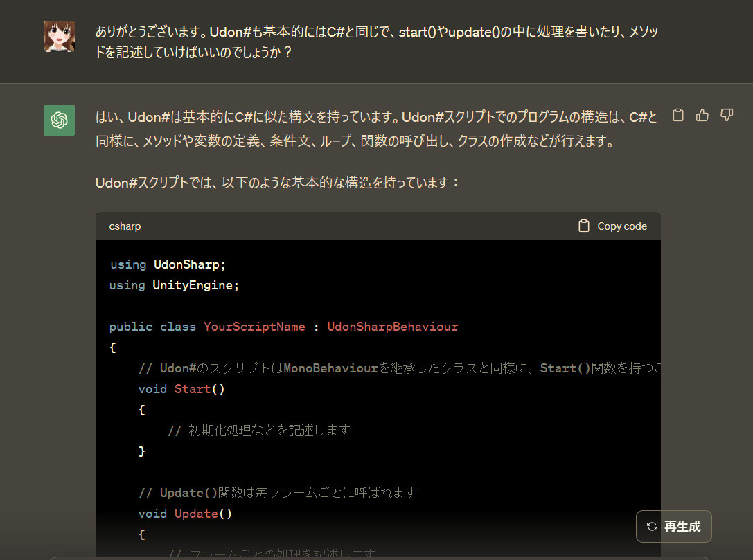Click the ChatGPT logo icon
This screenshot has height=560, width=753.
59,120
